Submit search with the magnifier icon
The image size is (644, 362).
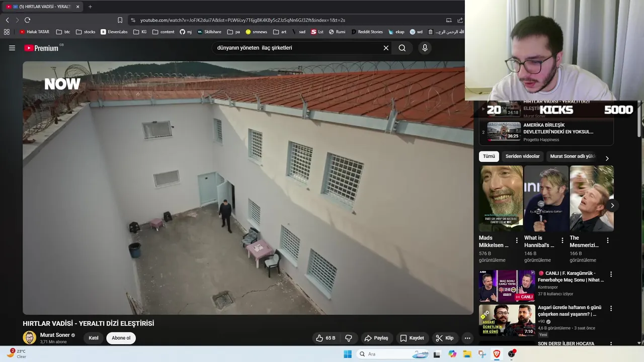402,48
